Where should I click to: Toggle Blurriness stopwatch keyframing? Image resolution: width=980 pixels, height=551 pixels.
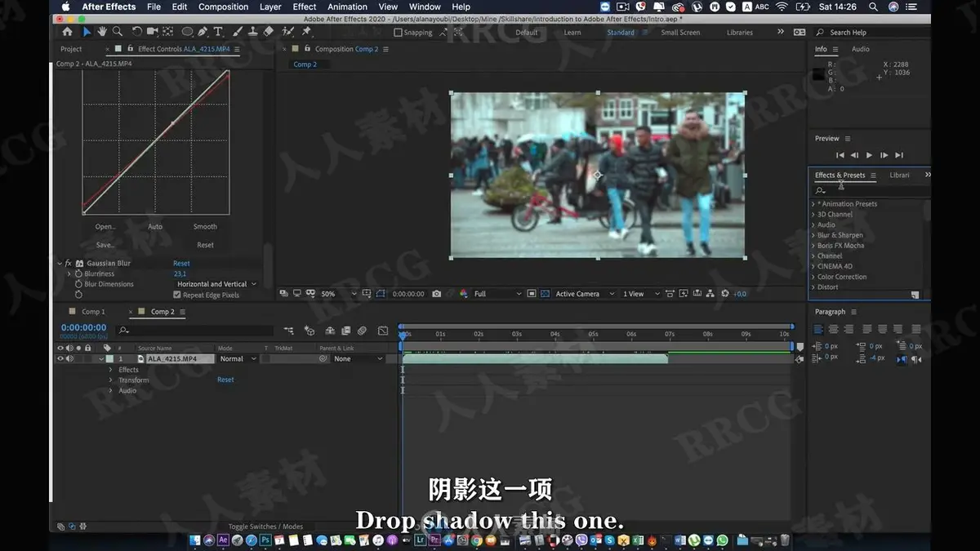78,273
